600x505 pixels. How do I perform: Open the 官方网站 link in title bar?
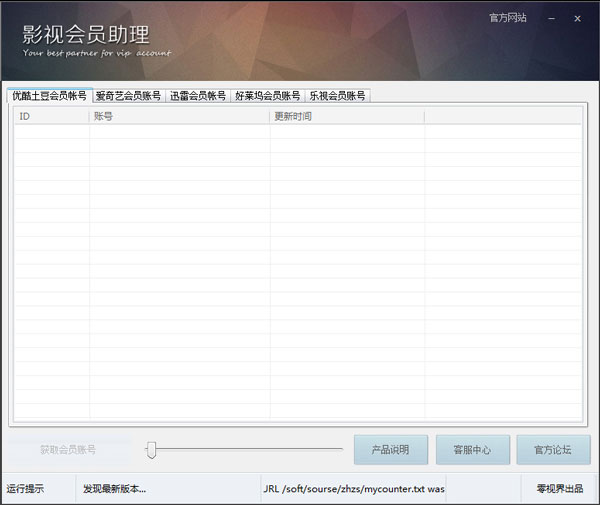coord(508,18)
